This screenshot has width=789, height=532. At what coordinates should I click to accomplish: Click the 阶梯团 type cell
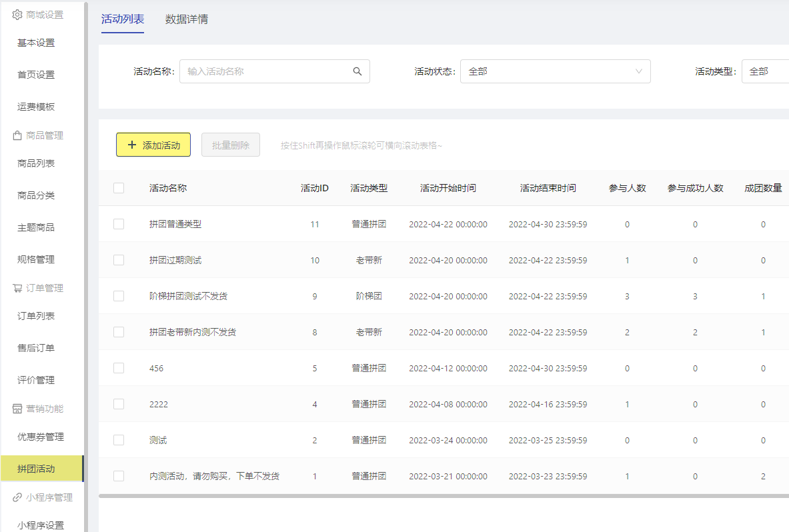pyautogui.click(x=369, y=296)
